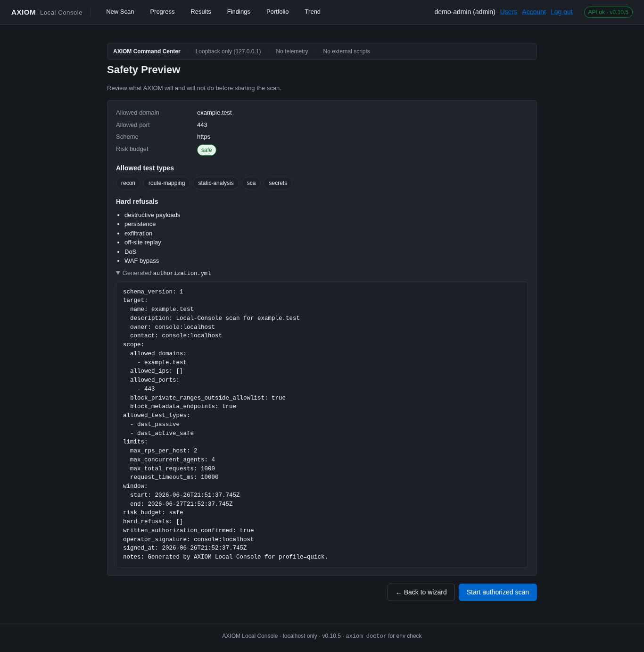
Task: Select the route-mapping chip
Action: click(166, 183)
